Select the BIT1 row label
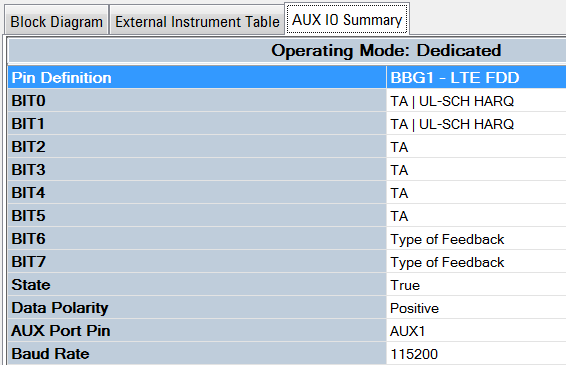This screenshot has height=365, width=566. click(197, 124)
